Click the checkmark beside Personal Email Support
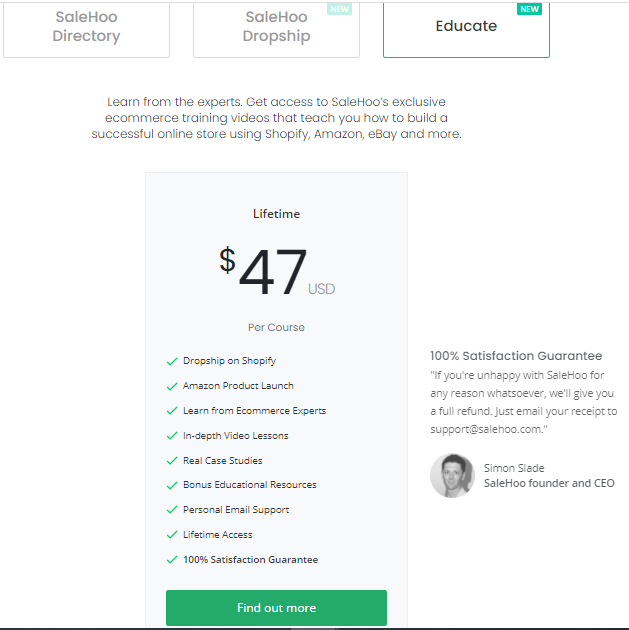 coord(172,510)
